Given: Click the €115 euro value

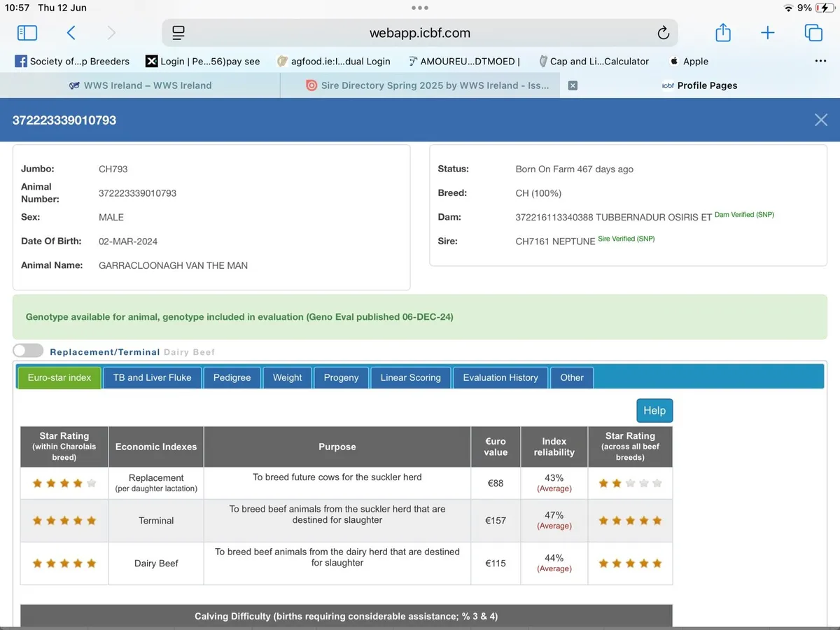Looking at the screenshot, I should click(x=496, y=563).
